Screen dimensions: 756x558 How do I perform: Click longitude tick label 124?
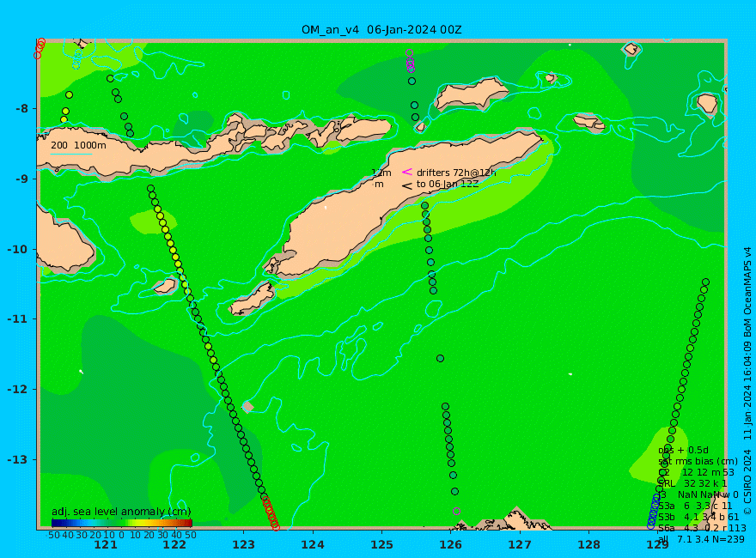click(x=313, y=545)
